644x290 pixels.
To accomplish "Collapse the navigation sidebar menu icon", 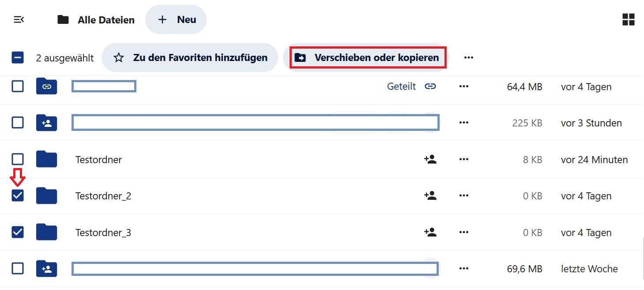I will pyautogui.click(x=19, y=19).
